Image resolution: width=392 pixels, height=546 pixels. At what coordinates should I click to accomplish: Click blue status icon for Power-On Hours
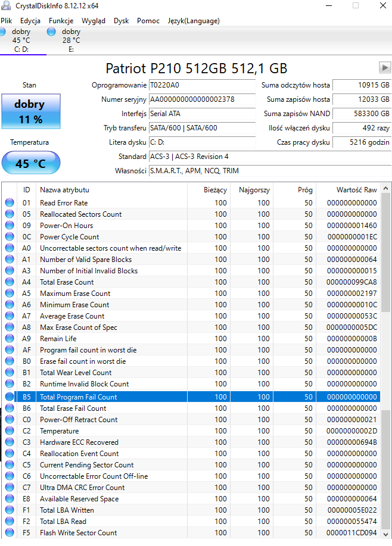(x=10, y=225)
